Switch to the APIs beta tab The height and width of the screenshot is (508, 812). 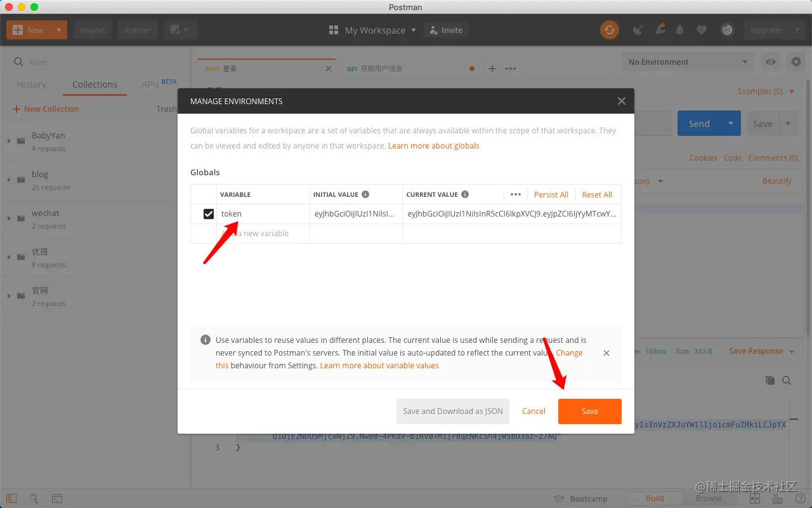pyautogui.click(x=159, y=84)
